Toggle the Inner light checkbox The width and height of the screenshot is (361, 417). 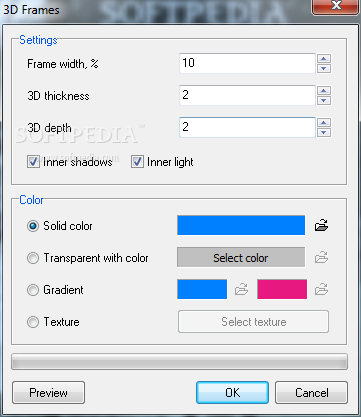(137, 162)
